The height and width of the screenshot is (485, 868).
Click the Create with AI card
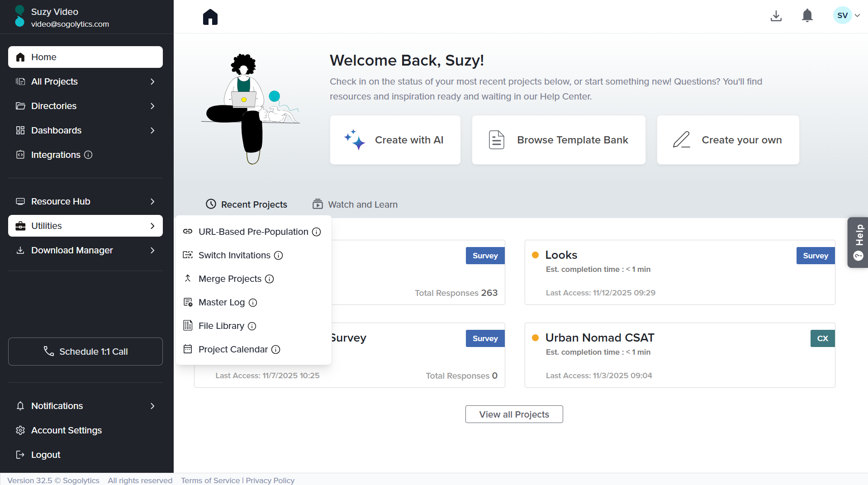(x=395, y=140)
